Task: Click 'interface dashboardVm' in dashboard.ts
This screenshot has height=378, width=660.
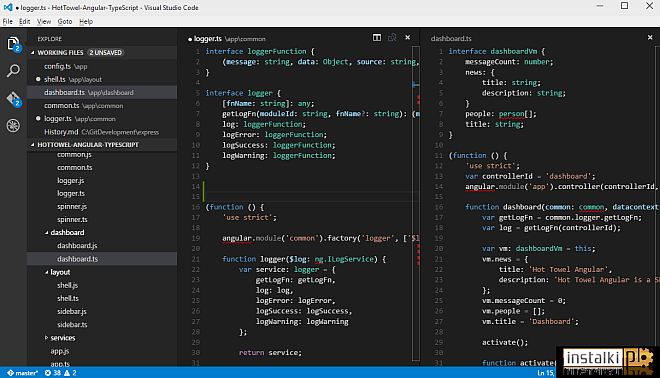Action: click(492, 51)
